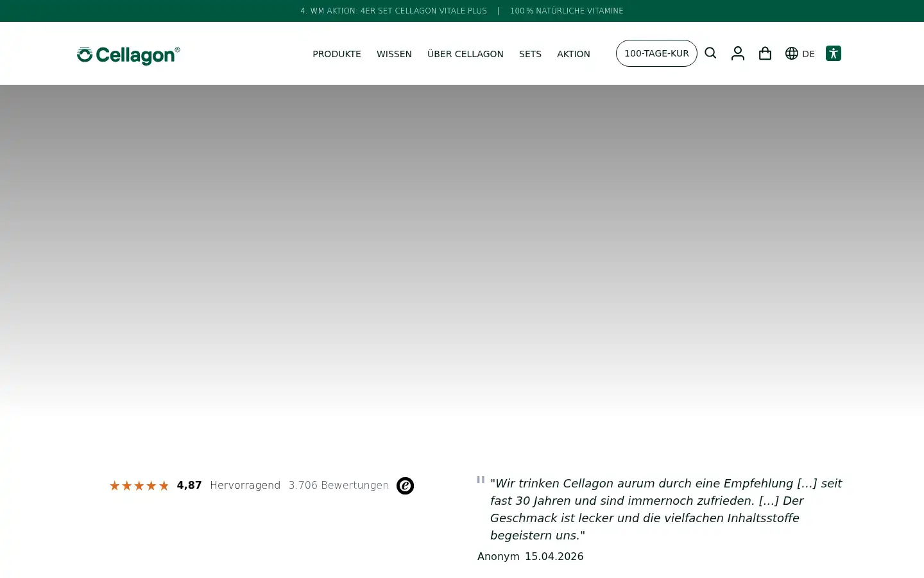
Task: Open the DE language globe selector
Action: 800,53
